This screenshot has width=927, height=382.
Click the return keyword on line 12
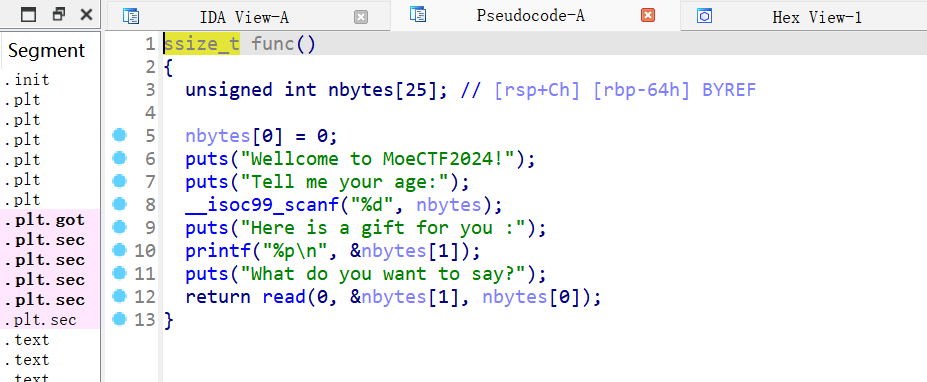point(218,296)
